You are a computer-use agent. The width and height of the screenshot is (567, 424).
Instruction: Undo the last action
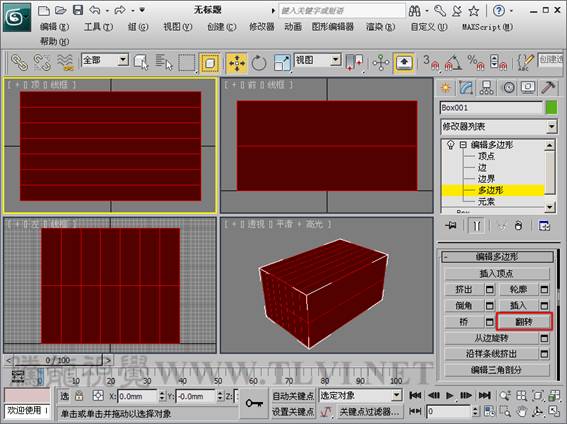click(x=95, y=10)
